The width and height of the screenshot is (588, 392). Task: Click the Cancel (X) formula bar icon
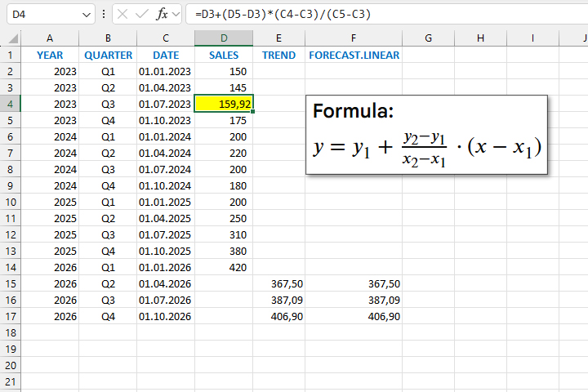point(122,14)
